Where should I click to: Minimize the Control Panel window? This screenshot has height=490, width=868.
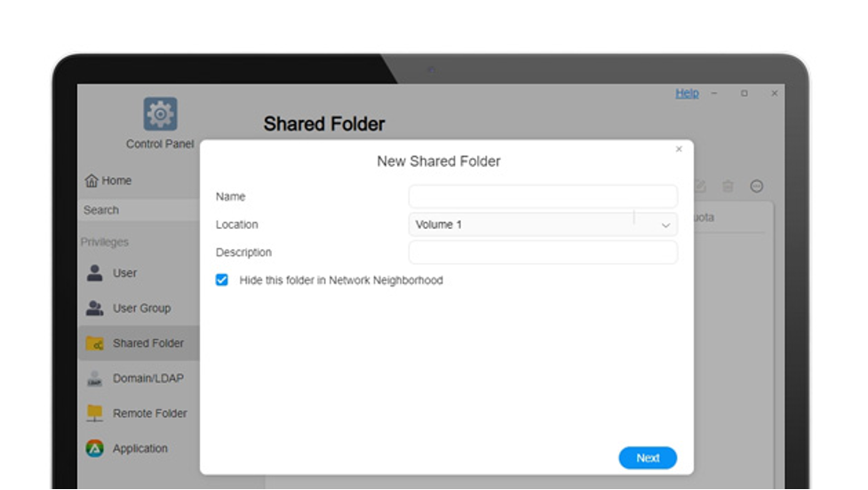point(714,93)
